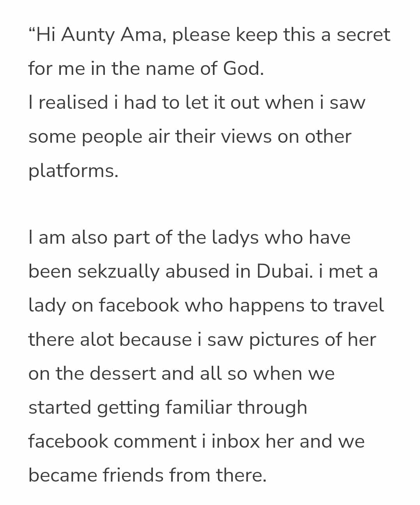Click the word "dessert"
Viewport: 420px width, 505px height.
(x=123, y=373)
